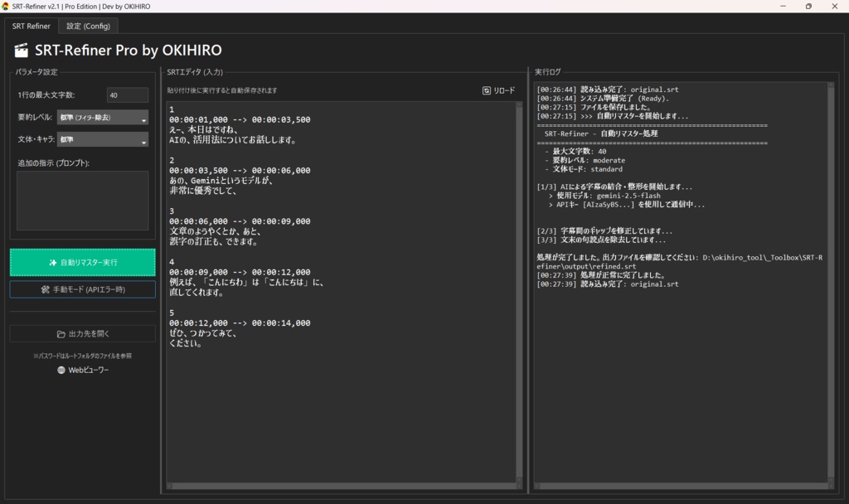The width and height of the screenshot is (849, 504).
Task: Switch to the 設定 (Config) tab
Action: click(87, 26)
